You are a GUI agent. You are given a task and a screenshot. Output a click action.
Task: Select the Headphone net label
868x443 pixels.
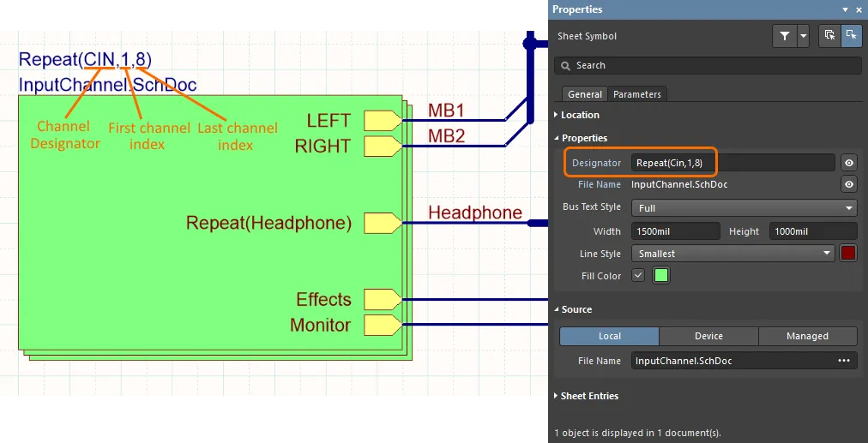pyautogui.click(x=475, y=213)
